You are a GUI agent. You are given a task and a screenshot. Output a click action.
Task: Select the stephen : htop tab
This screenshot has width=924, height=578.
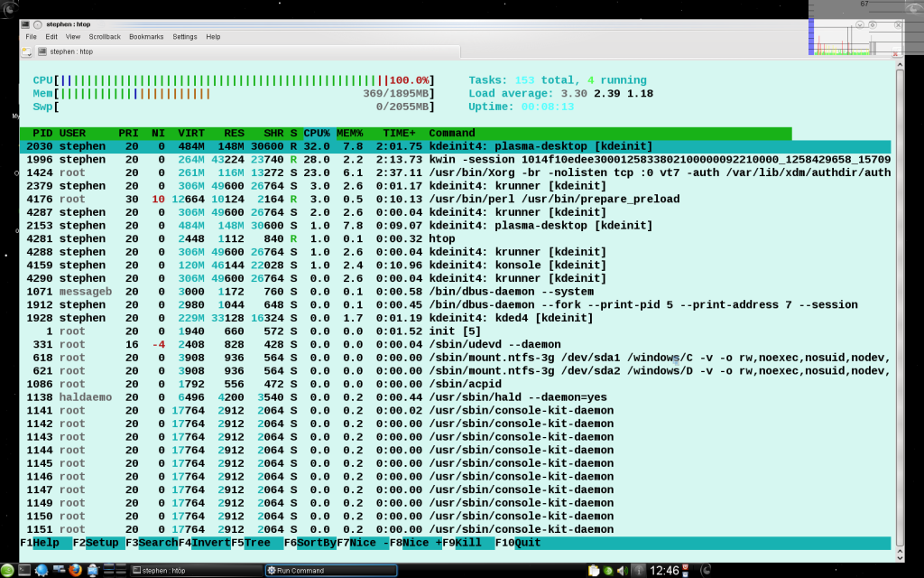(247, 51)
